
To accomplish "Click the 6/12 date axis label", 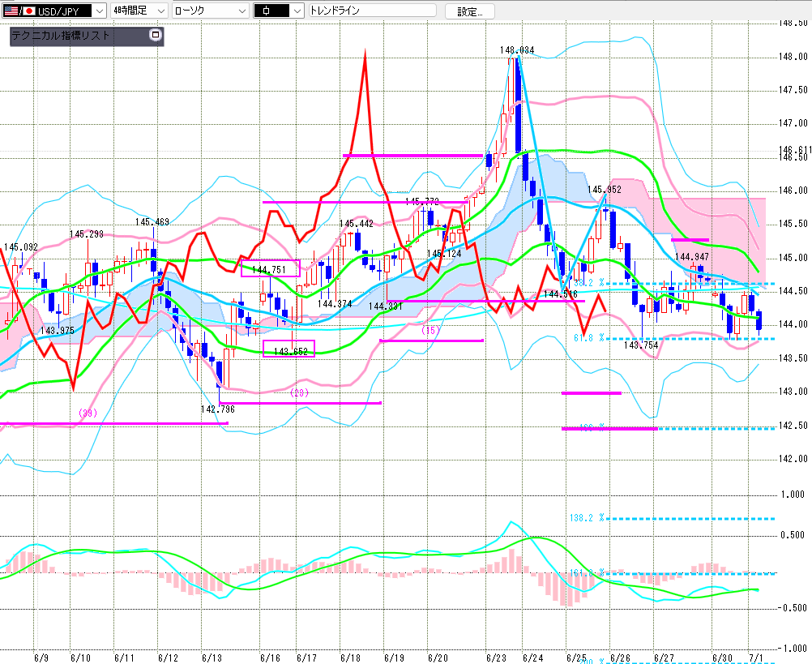I will tap(168, 658).
